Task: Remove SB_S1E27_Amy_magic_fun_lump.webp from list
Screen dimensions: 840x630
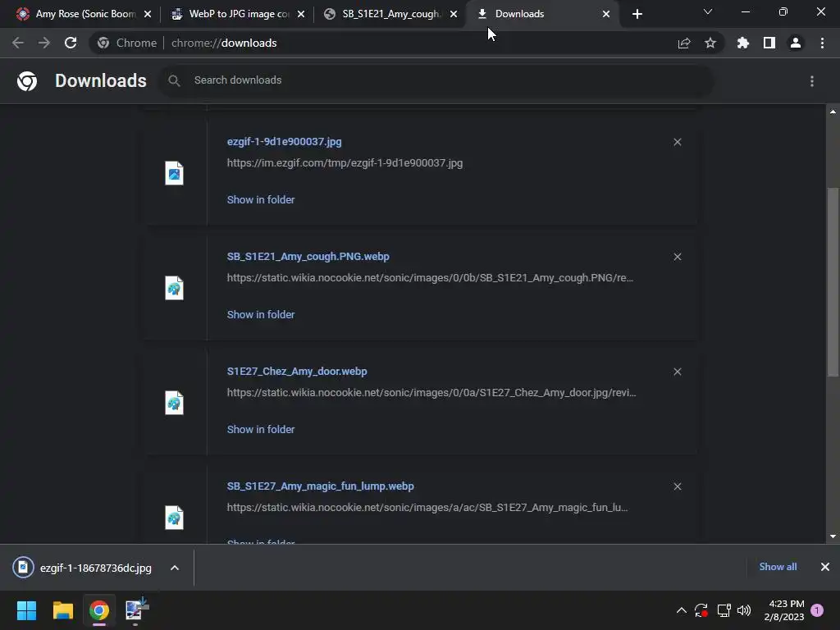Action: [x=677, y=486]
